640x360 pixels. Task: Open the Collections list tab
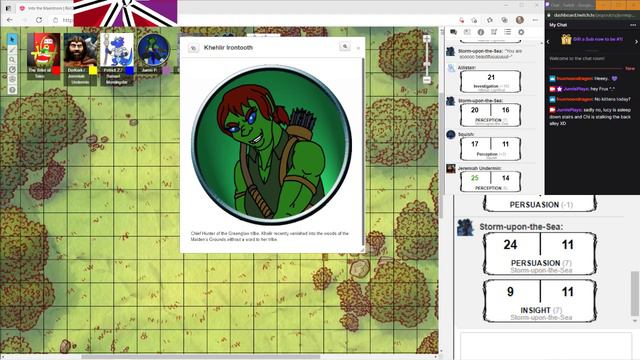pos(507,32)
